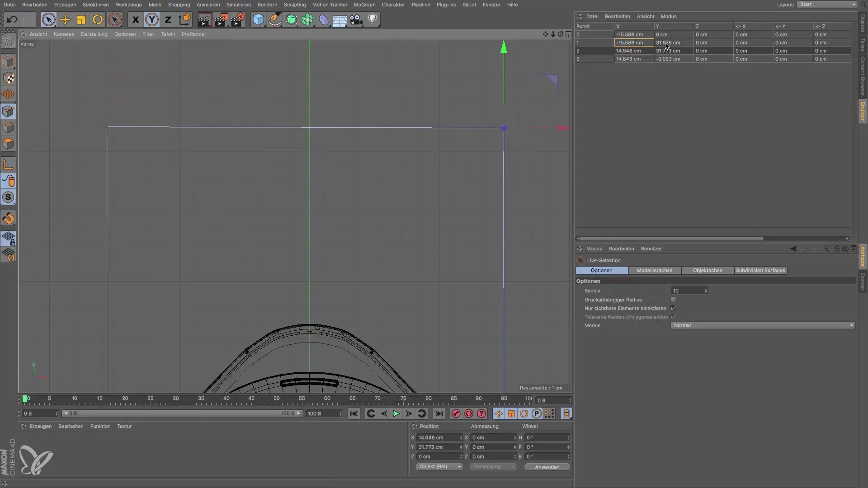Click the MoGraph array green icon
This screenshot has height=488, width=868.
coord(307,20)
